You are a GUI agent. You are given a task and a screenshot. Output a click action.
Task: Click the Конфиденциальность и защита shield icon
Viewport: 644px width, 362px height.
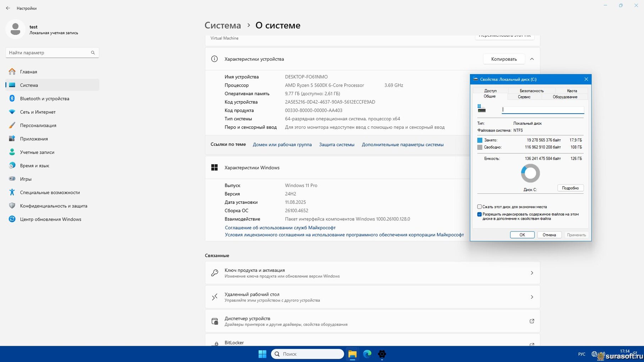pos(12,206)
